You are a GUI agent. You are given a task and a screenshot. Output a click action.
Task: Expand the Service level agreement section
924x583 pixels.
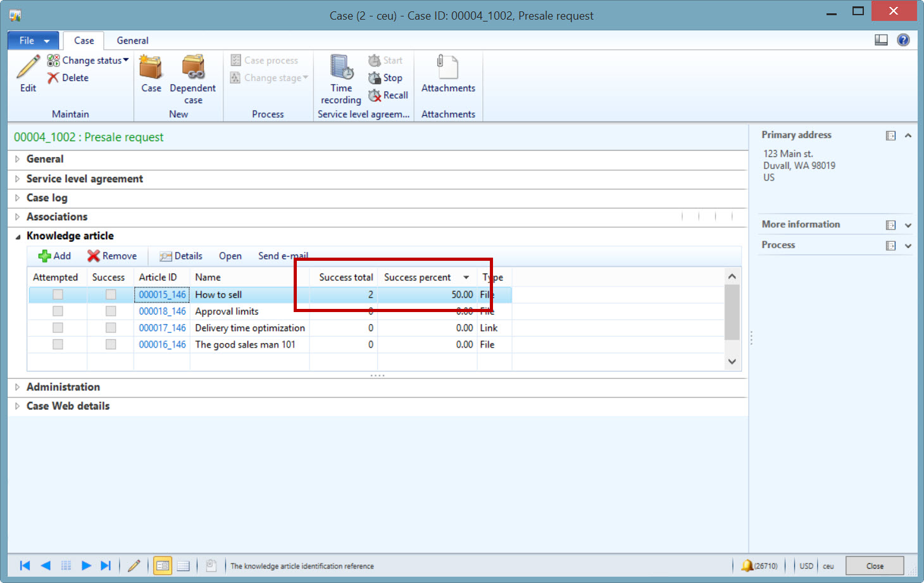pos(85,179)
